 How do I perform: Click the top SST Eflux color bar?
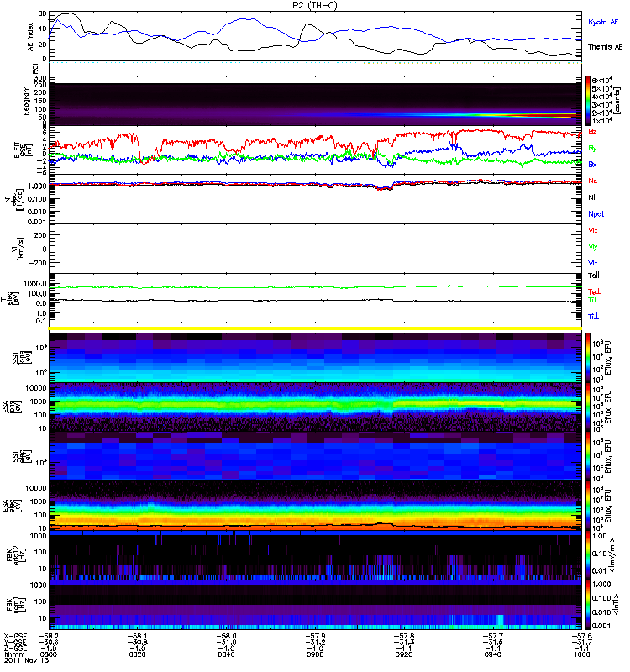pyautogui.click(x=590, y=356)
